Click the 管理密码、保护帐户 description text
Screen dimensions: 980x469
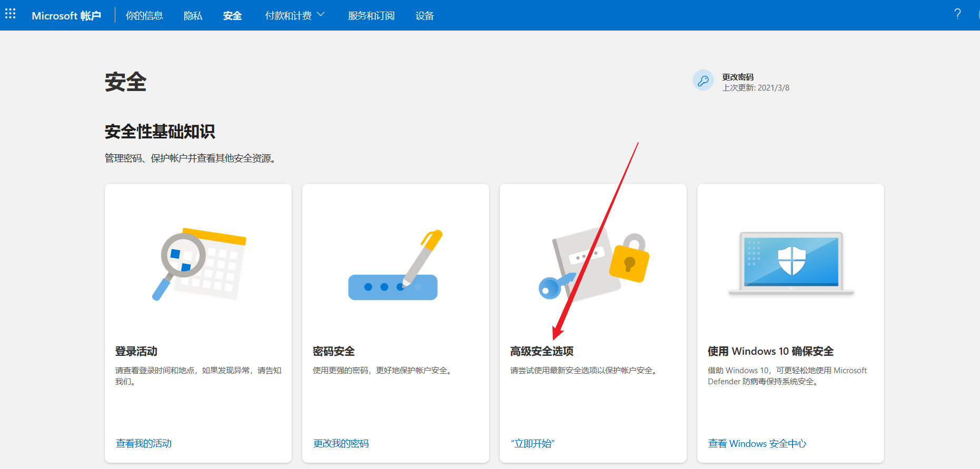click(190, 158)
